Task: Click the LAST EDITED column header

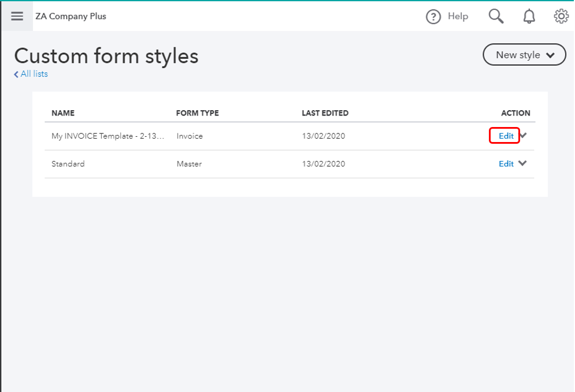Action: pyautogui.click(x=325, y=113)
